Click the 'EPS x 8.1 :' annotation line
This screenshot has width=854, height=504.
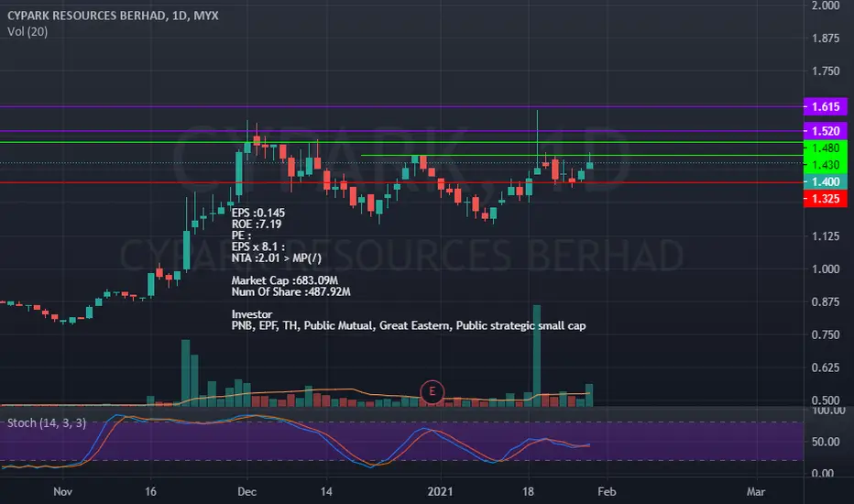[258, 247]
